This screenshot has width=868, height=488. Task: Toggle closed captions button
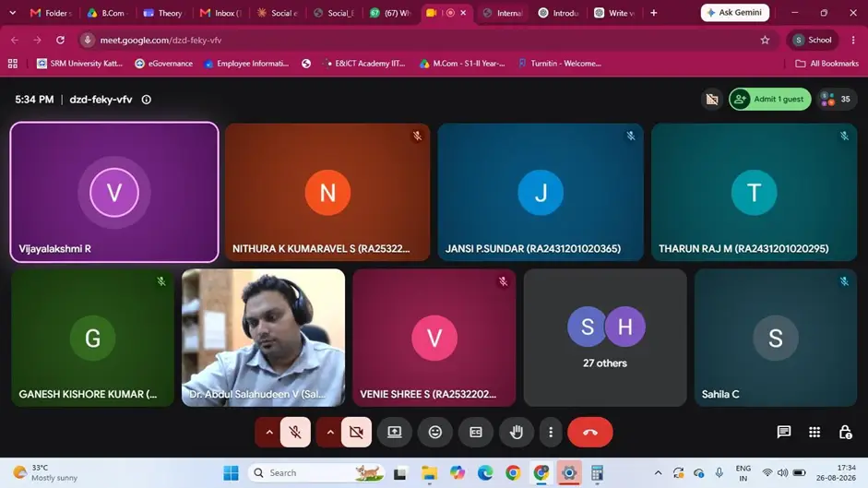[x=476, y=432]
